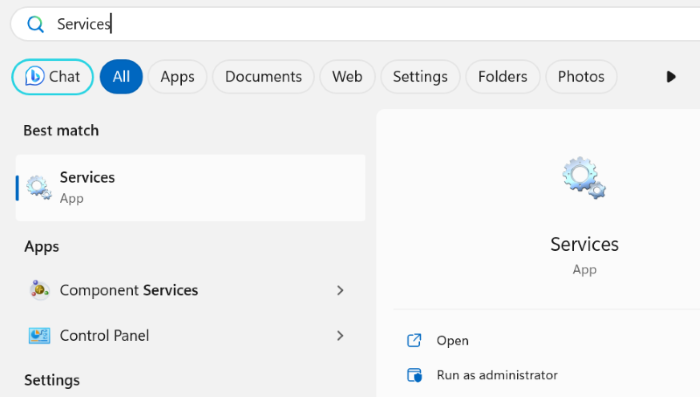Click the Open external-link icon

(x=414, y=340)
